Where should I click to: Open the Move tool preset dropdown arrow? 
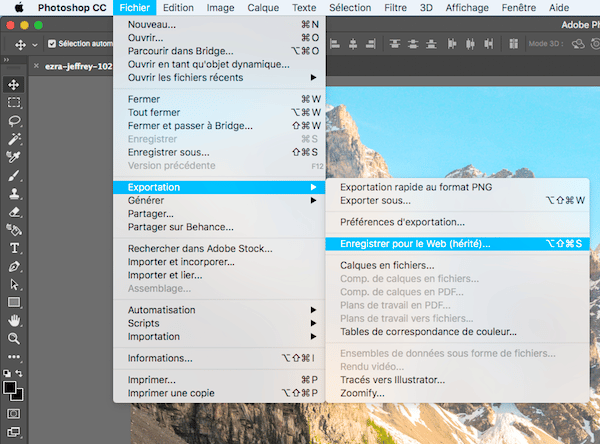tap(35, 44)
